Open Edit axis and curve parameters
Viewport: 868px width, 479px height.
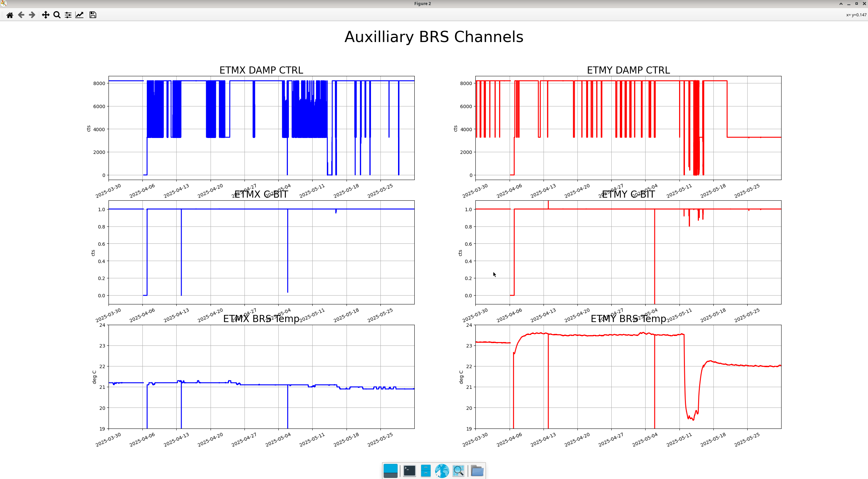79,15
